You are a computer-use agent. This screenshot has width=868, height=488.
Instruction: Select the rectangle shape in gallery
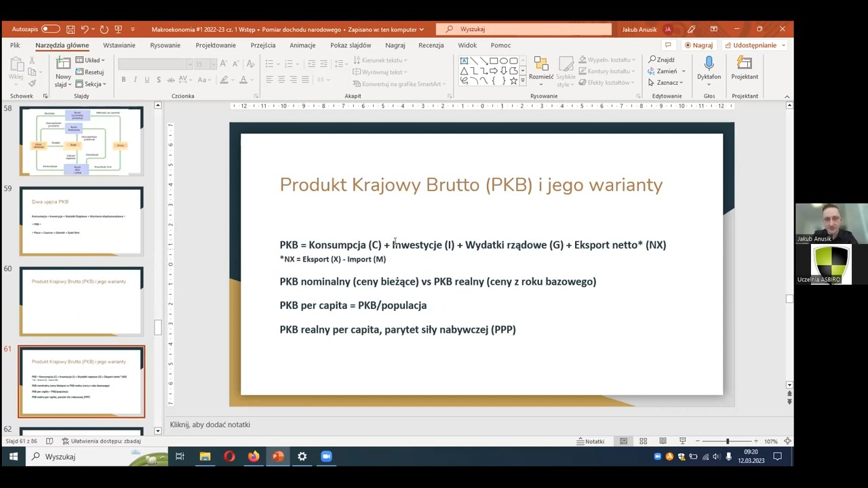494,61
